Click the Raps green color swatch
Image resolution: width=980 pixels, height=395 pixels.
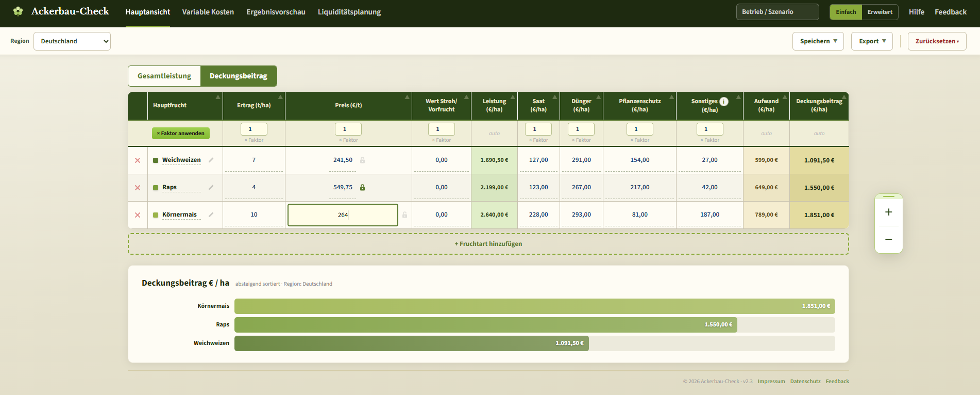pos(156,188)
